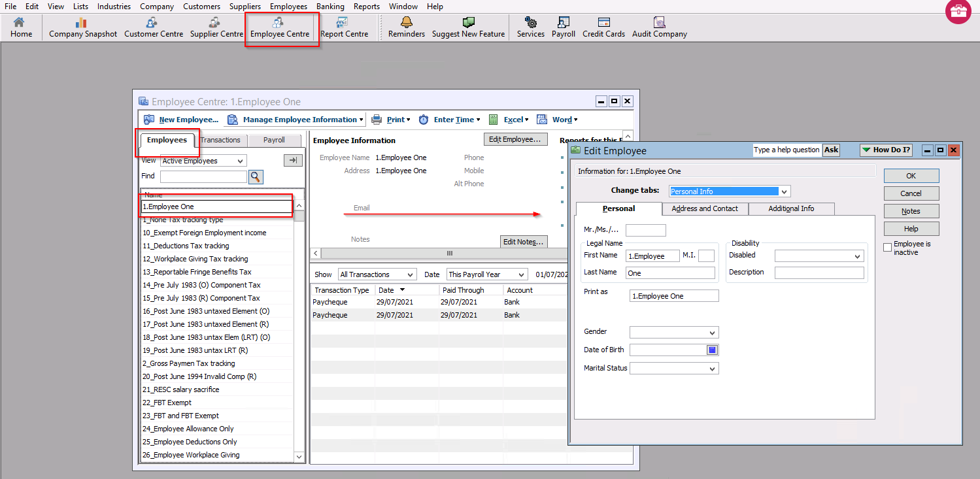Screen dimensions: 980x479
Task: Open the Supplier Centre
Action: [216, 27]
